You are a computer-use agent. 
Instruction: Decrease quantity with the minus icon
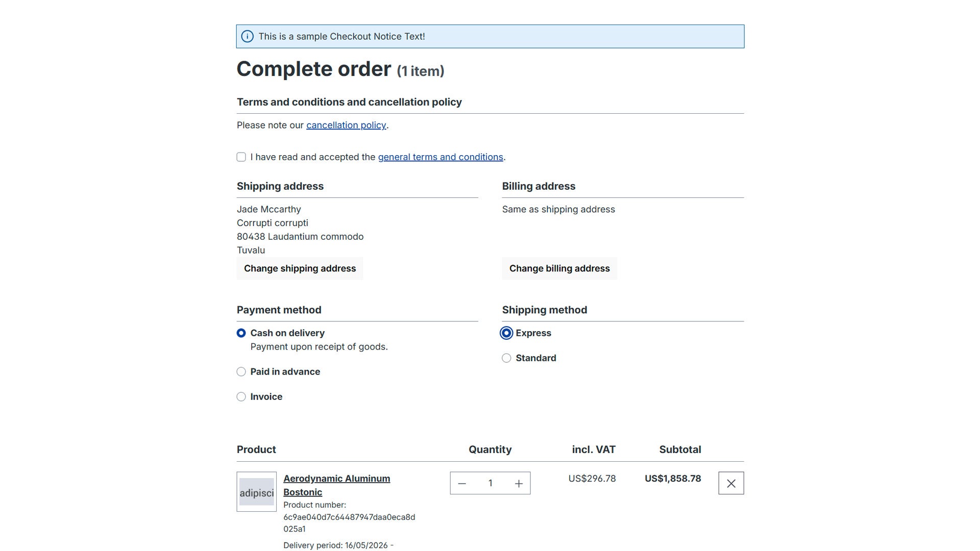point(462,483)
